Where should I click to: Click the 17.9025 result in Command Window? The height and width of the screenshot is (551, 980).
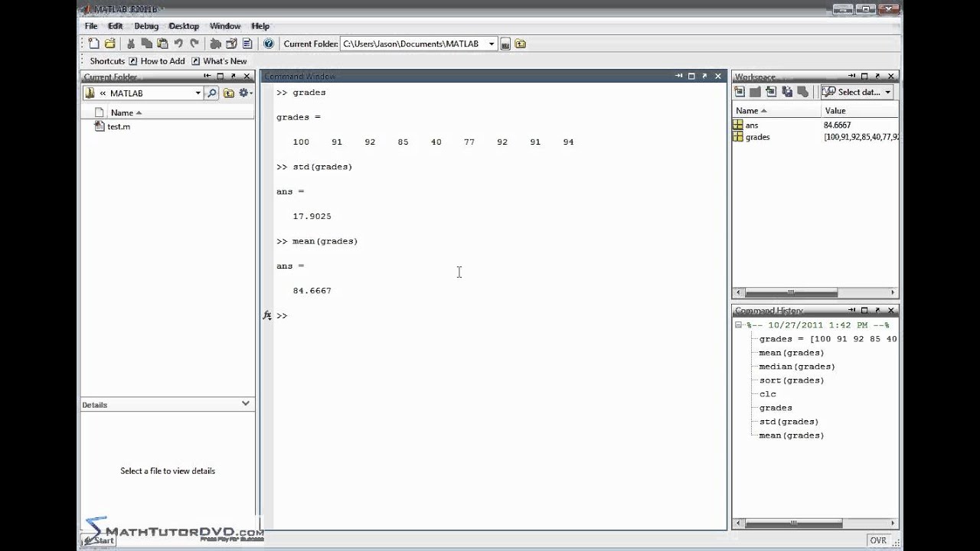(312, 216)
